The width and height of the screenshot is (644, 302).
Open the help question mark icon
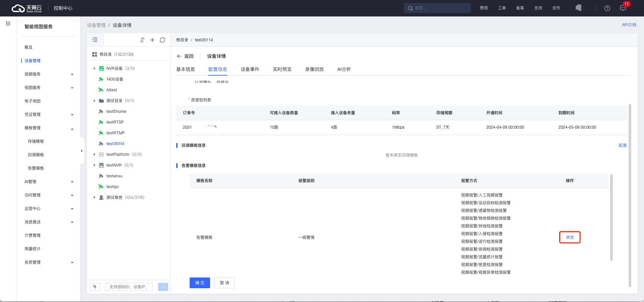(607, 8)
